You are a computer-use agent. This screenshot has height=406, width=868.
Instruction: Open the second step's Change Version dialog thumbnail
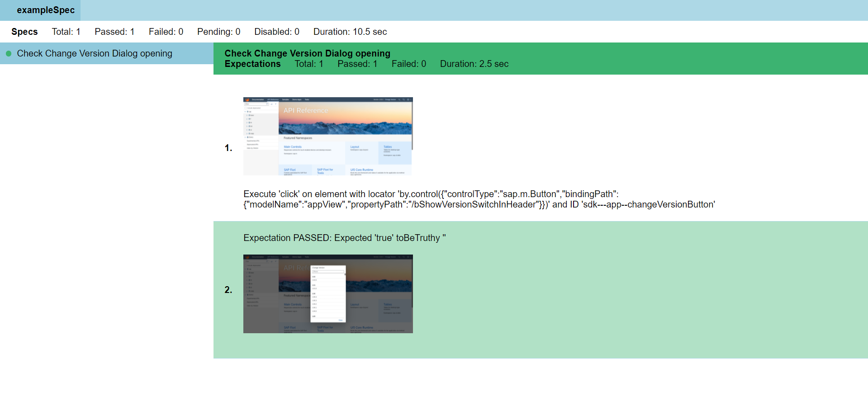coord(328,294)
